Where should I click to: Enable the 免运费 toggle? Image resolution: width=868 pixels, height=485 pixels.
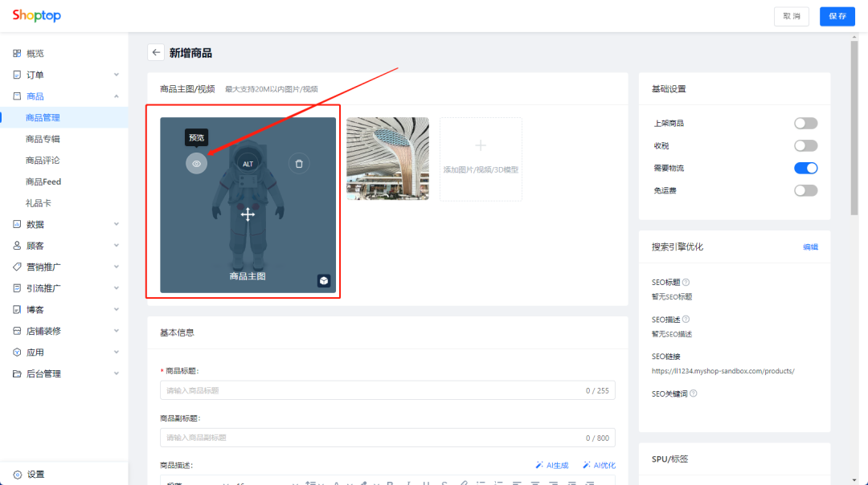coord(805,190)
